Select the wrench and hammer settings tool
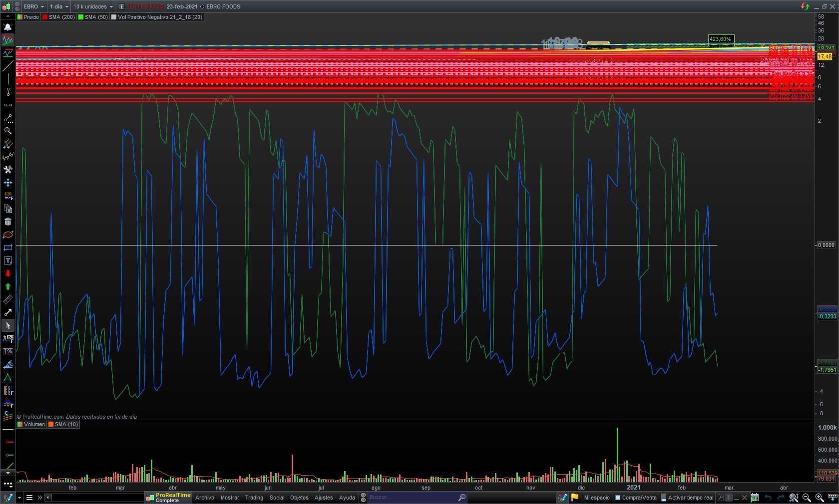The width and height of the screenshot is (839, 504). [8, 170]
